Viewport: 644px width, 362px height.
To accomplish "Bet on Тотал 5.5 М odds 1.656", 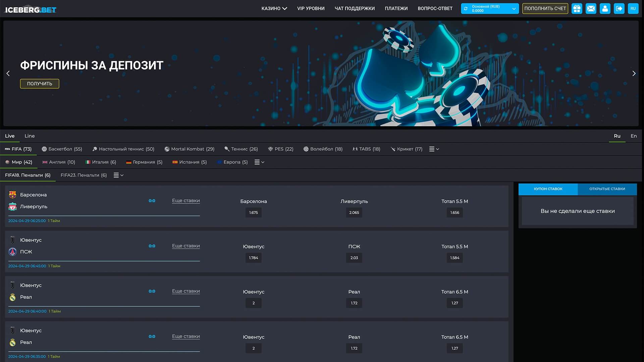I will point(455,213).
